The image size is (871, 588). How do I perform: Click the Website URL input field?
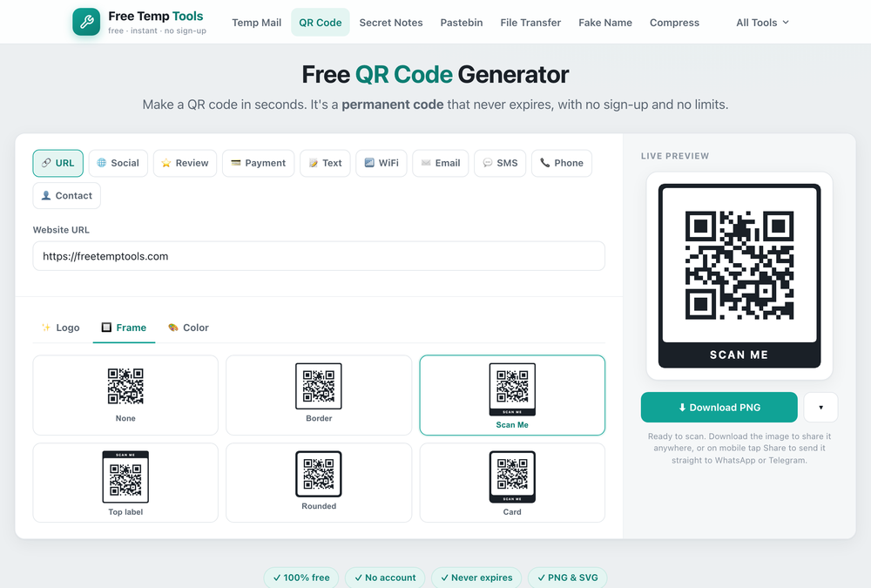(x=319, y=256)
